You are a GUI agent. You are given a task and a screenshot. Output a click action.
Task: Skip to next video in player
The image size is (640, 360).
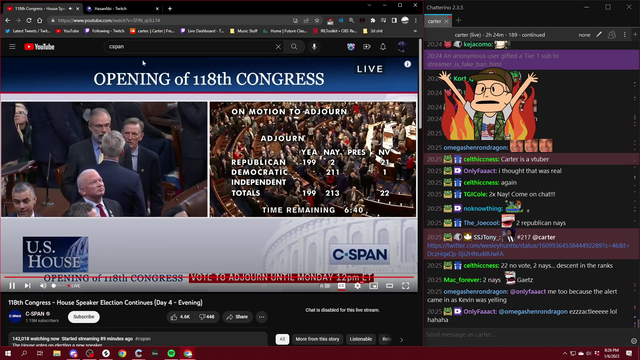click(27, 286)
